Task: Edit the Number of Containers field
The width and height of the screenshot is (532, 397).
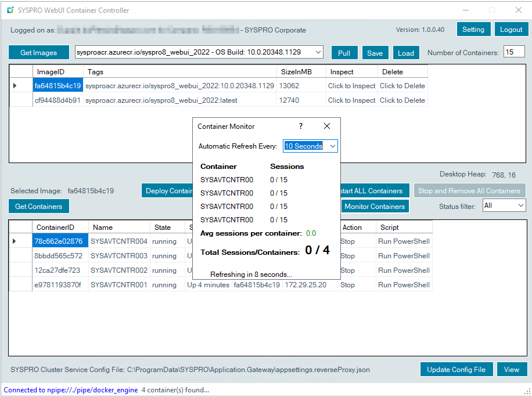Action: (513, 52)
